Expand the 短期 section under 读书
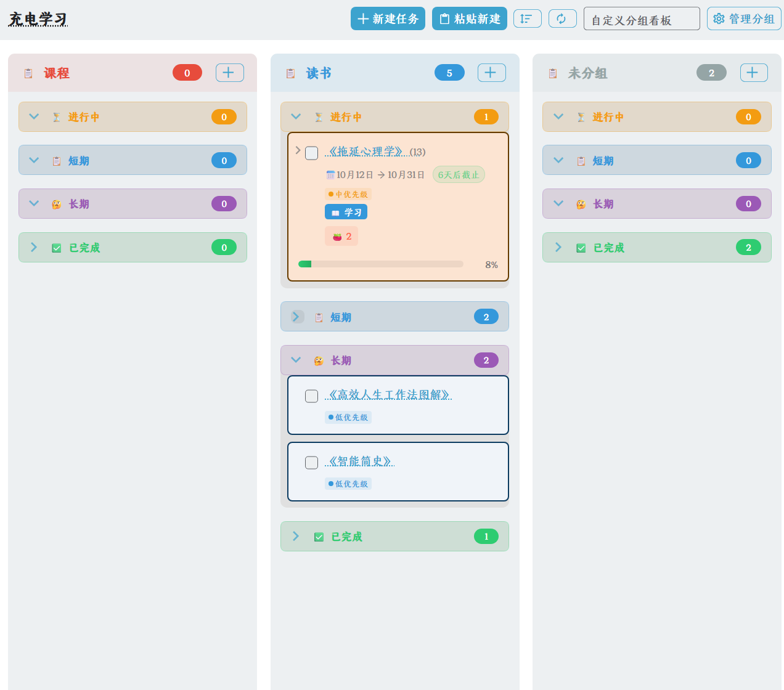This screenshot has height=690, width=784. click(297, 317)
